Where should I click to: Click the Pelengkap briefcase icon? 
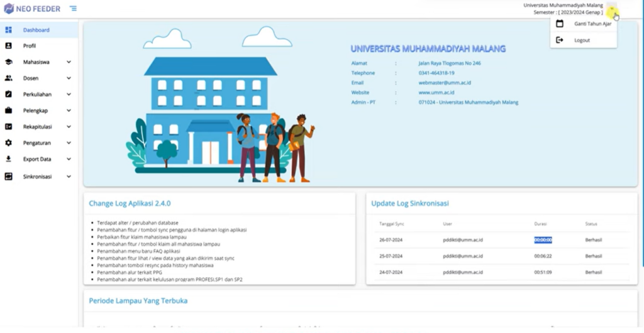point(8,111)
